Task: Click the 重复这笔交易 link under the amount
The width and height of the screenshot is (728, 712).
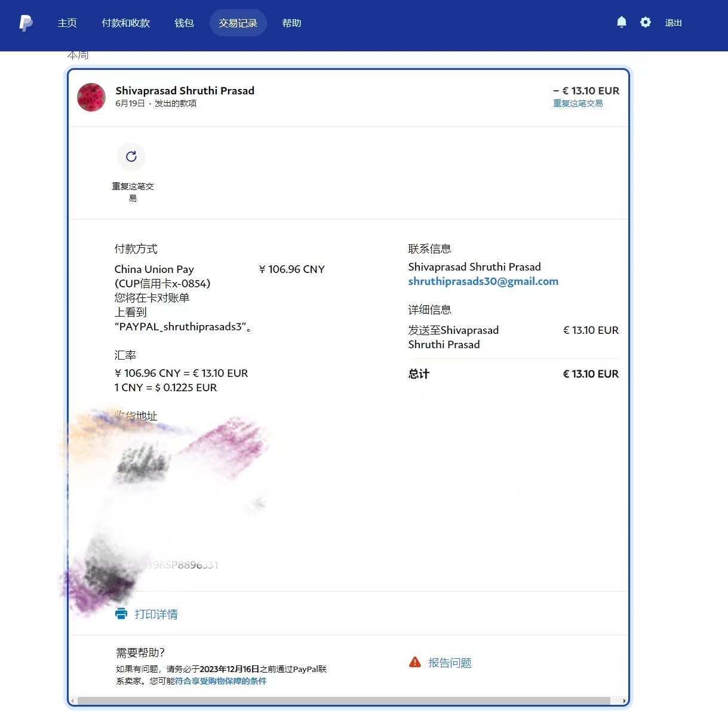Action: point(578,103)
